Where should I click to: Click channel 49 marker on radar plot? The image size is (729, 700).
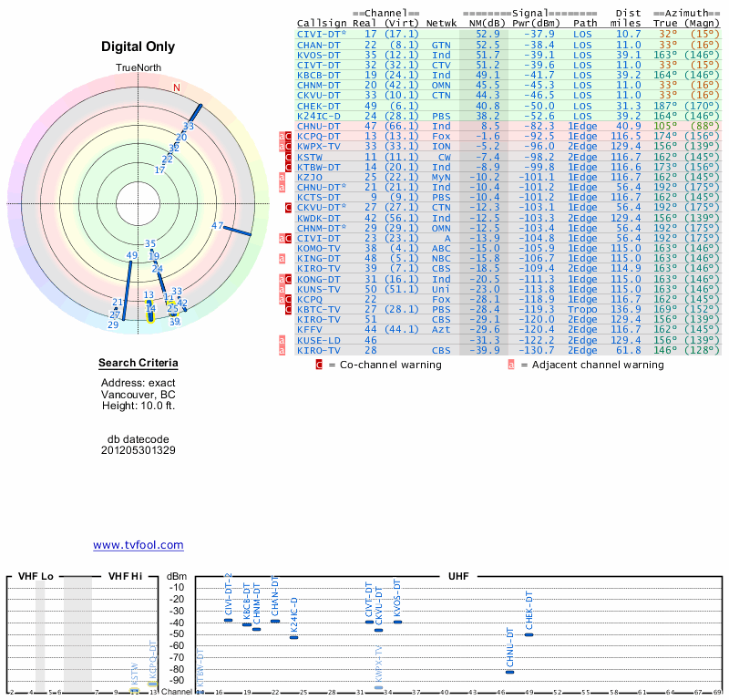tap(132, 255)
